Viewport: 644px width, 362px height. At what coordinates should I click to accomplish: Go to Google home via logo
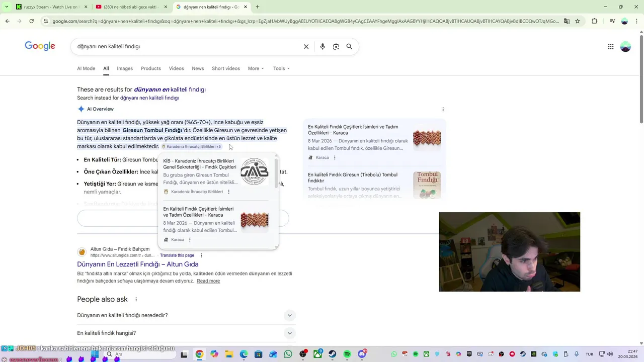[40, 46]
